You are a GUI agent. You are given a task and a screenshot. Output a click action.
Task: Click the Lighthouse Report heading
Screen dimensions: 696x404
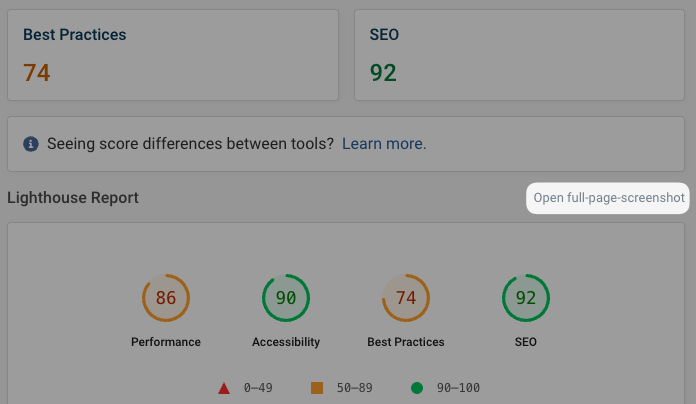coord(73,198)
